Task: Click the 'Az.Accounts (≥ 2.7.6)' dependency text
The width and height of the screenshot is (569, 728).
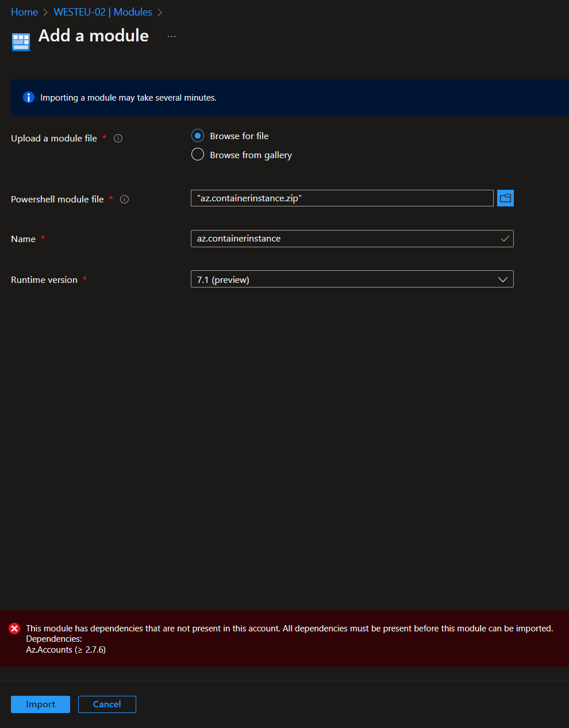Action: (x=66, y=650)
